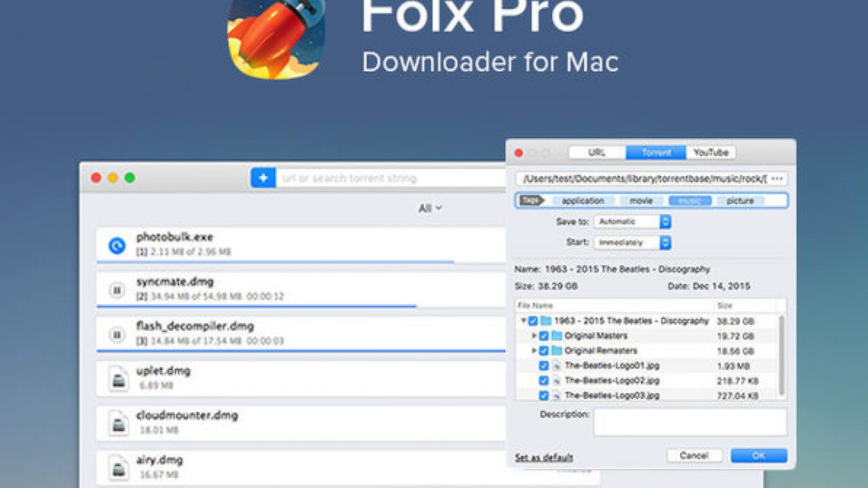Select The-Beatles-Logo02.jpg row text
The height and width of the screenshot is (488, 868).
pos(612,380)
